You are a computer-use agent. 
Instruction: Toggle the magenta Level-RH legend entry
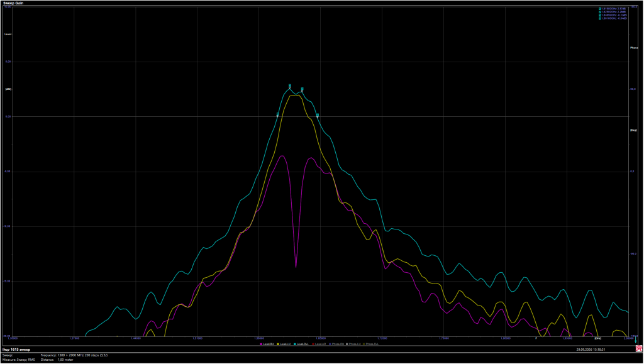[x=267, y=344]
